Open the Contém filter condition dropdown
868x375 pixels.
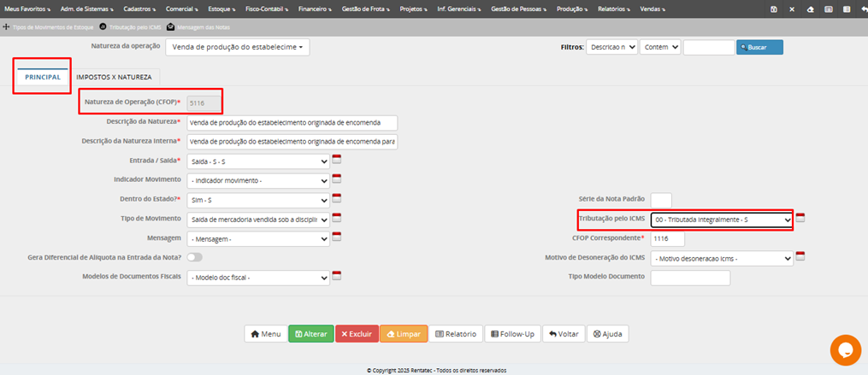coord(660,47)
